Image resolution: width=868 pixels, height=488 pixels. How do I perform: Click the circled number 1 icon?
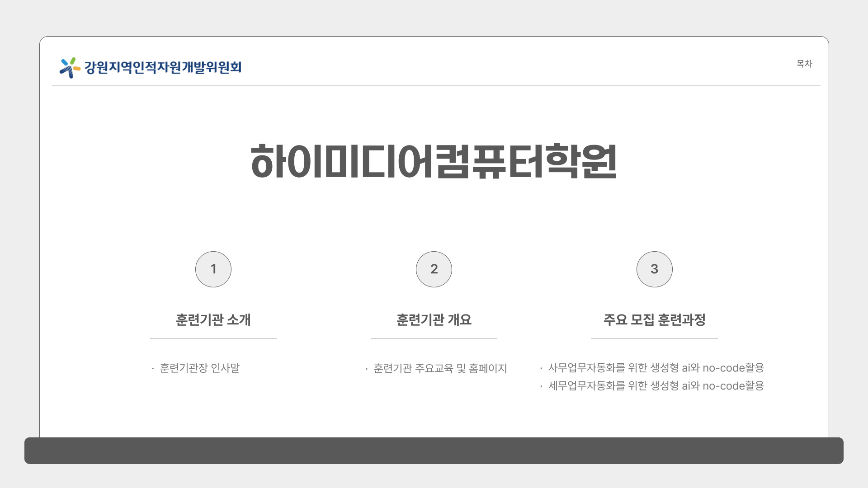213,269
